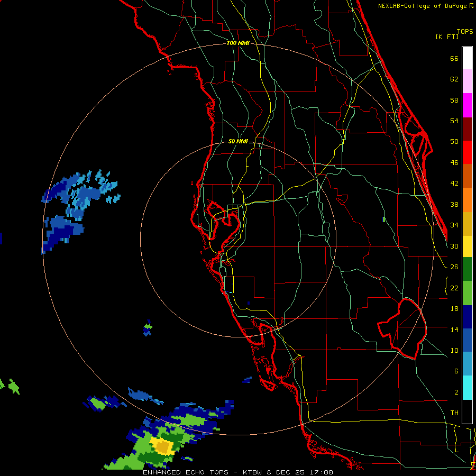Screen dimensions: 476x476
Task: Pick the light orange legend swatch
Action: point(467,200)
